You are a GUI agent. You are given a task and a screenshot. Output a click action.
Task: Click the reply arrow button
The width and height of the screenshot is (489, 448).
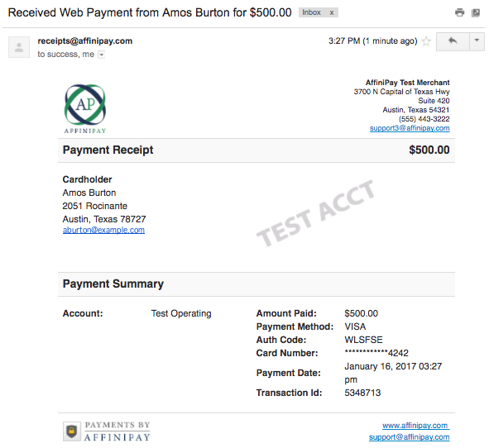coord(453,41)
